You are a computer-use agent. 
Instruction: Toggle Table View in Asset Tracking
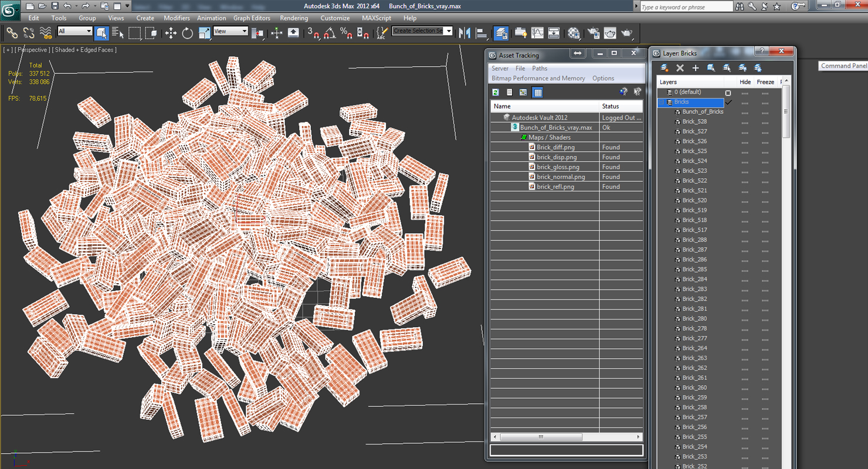pos(538,92)
